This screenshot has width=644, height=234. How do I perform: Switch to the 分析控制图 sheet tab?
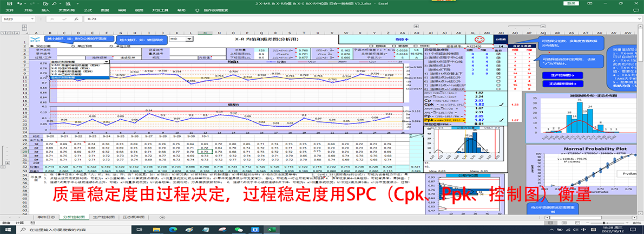(74, 217)
